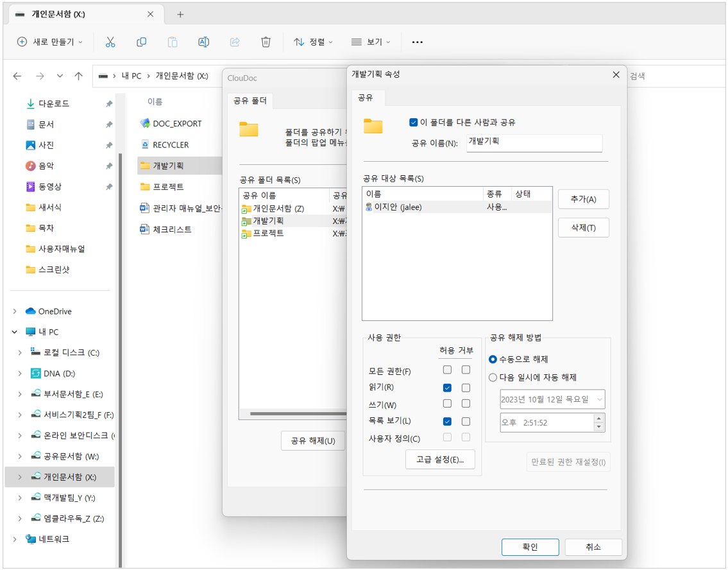Expand the 네트워크 tree node
This screenshot has width=728, height=570.
pyautogui.click(x=15, y=539)
